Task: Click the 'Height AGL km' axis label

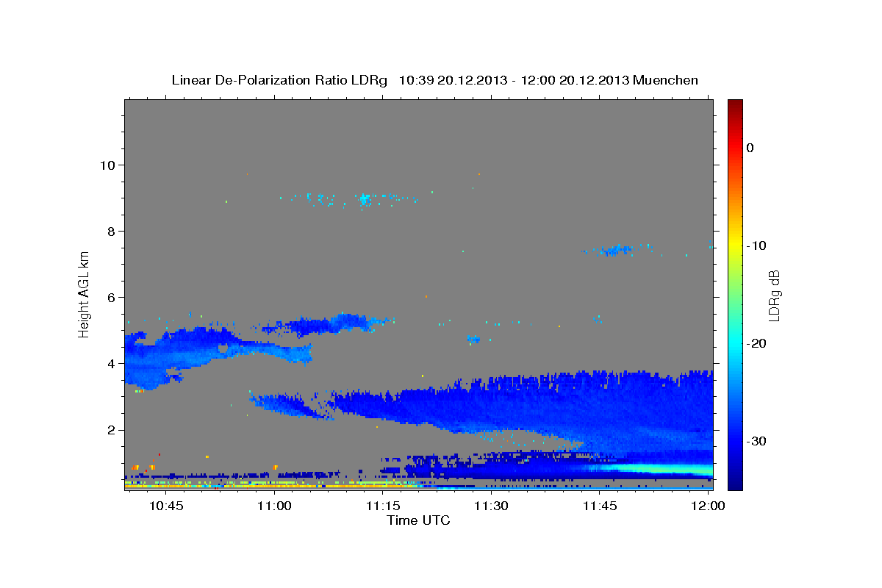Action: pos(85,293)
